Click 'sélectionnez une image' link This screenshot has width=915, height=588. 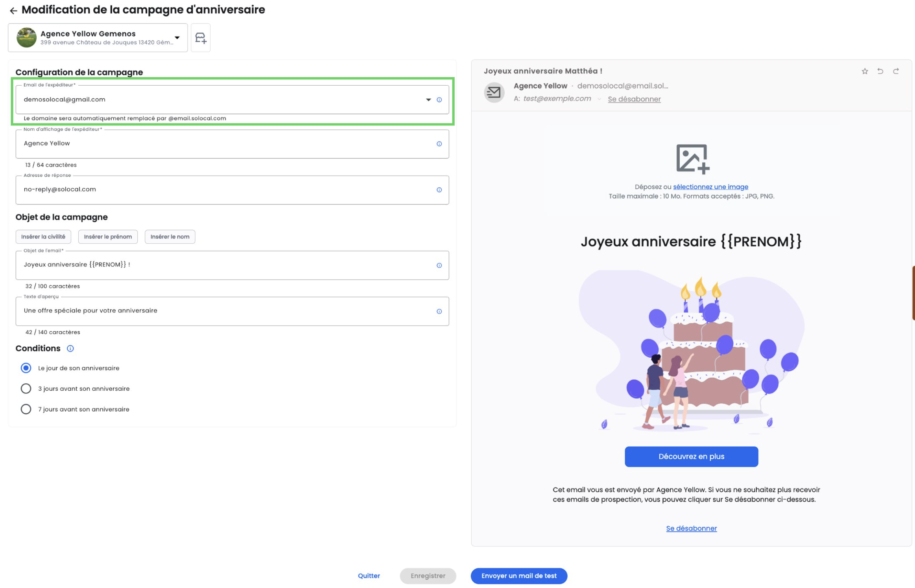pos(710,187)
